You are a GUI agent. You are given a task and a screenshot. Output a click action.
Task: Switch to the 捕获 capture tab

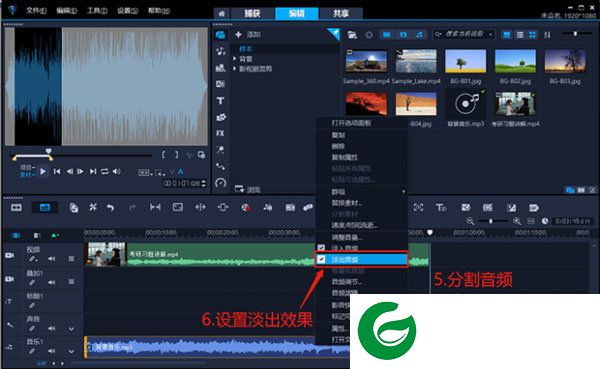[x=253, y=13]
